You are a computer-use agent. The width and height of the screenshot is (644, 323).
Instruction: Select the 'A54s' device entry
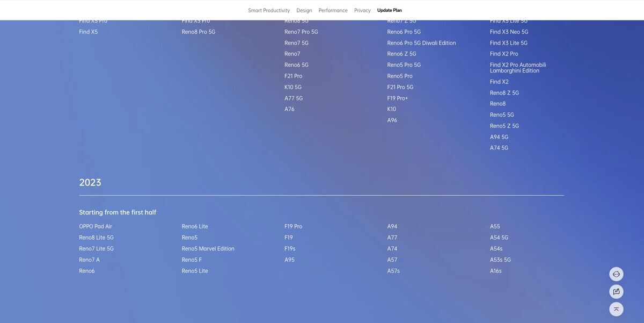pyautogui.click(x=496, y=249)
